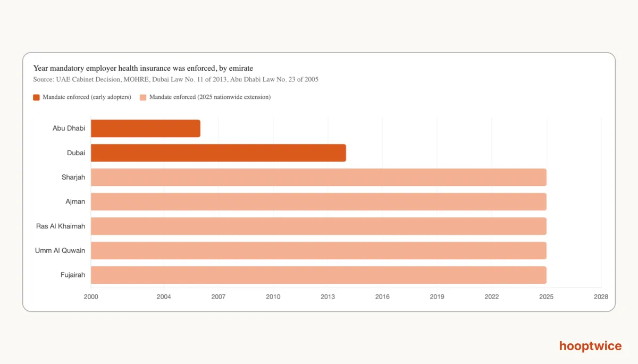The width and height of the screenshot is (638, 364).
Task: Click the Abu Dhabi axis label
Action: tap(69, 129)
